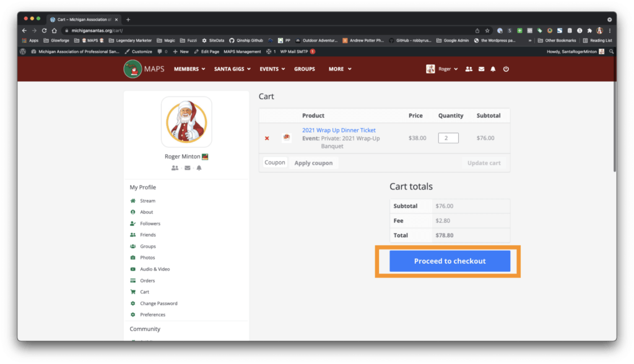The image size is (634, 364).
Task: Open the Legendary Marketer bookmark folder
Action: pos(130,41)
